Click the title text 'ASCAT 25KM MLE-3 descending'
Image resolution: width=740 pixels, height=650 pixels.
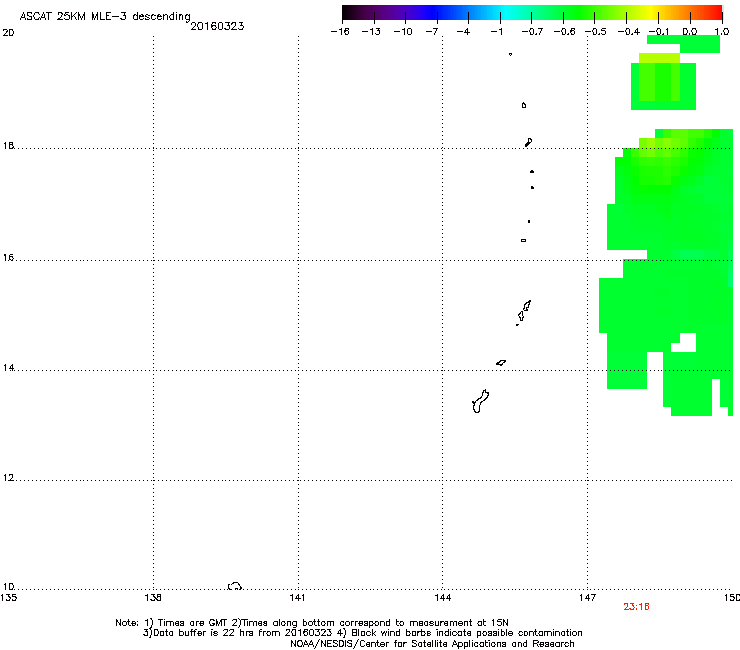coord(105,16)
